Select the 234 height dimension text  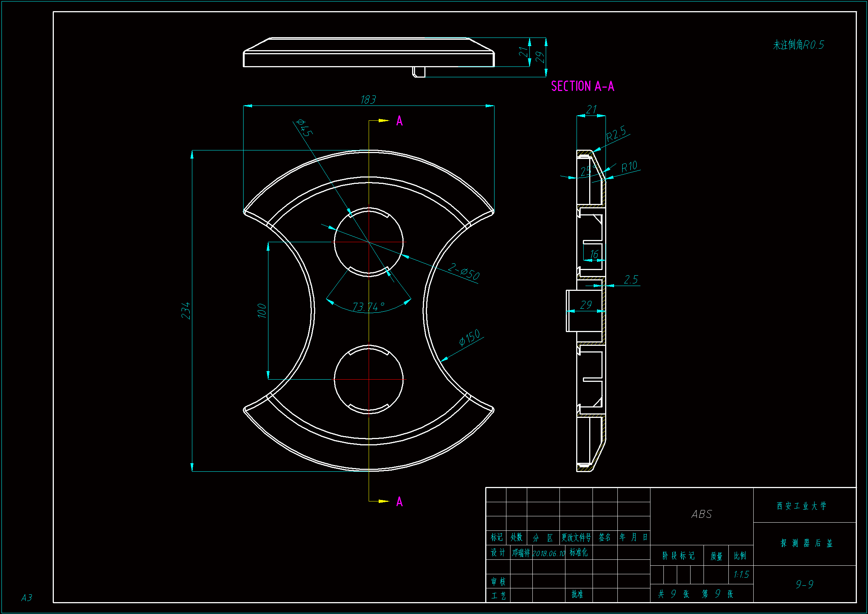point(186,311)
